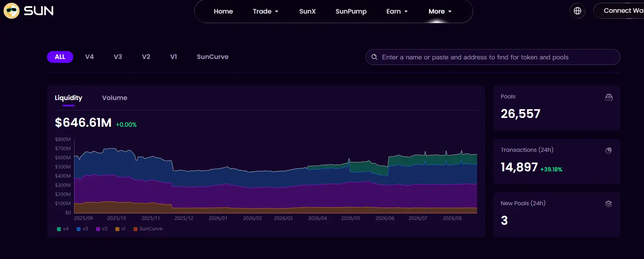The width and height of the screenshot is (644, 259).
Task: Click the Connect Wallet button
Action: 619,11
